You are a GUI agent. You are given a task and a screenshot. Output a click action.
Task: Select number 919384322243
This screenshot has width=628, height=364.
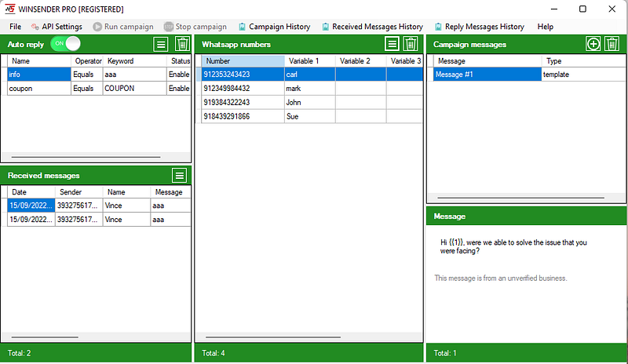point(243,103)
